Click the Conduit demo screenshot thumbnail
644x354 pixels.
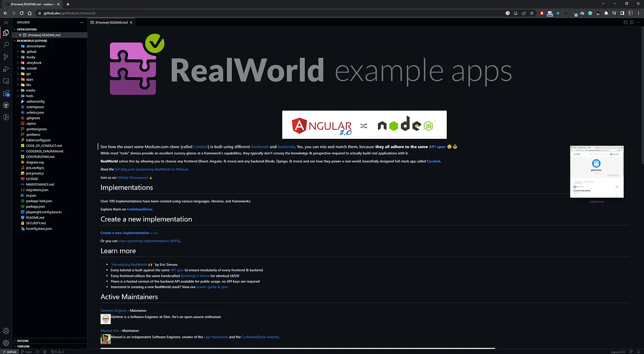coord(597,172)
